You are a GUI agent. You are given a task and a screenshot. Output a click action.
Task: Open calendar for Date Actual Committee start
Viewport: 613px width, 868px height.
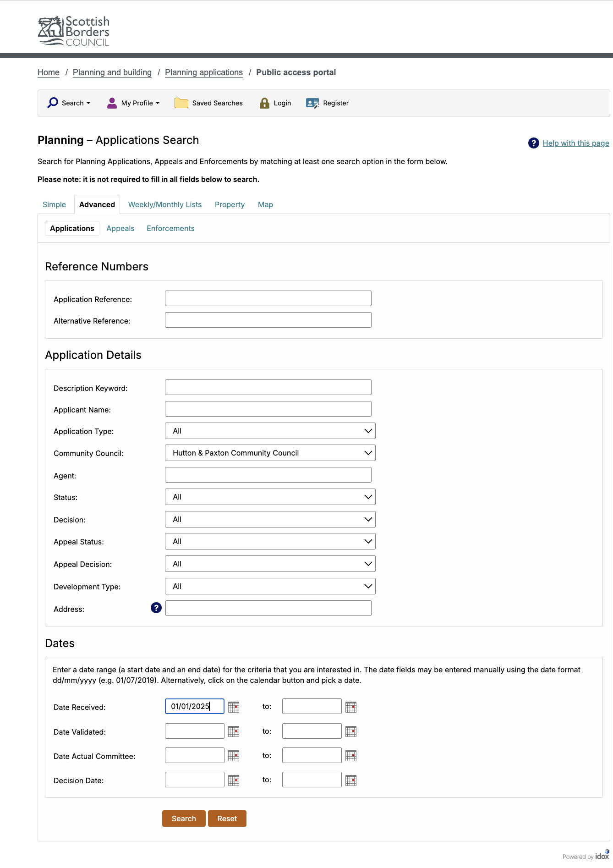234,756
